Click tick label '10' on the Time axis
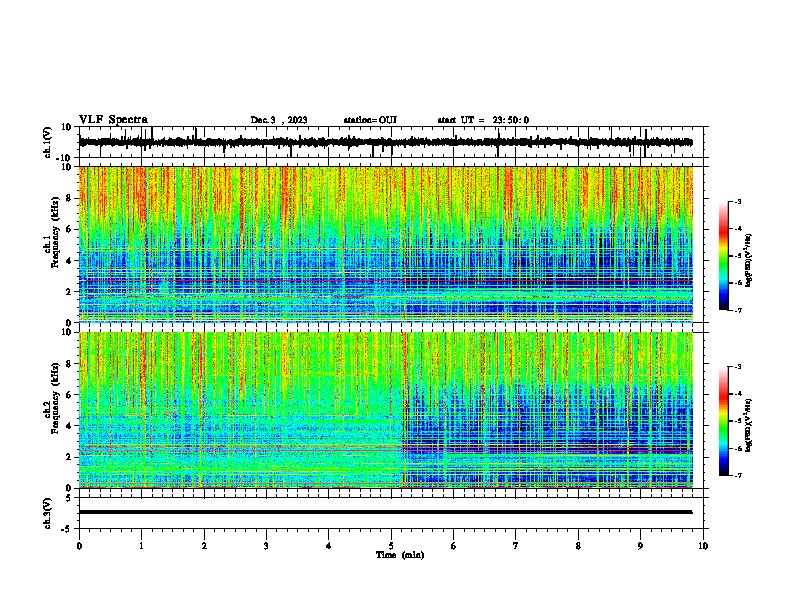Screen dimensions: 792x612 click(x=703, y=546)
